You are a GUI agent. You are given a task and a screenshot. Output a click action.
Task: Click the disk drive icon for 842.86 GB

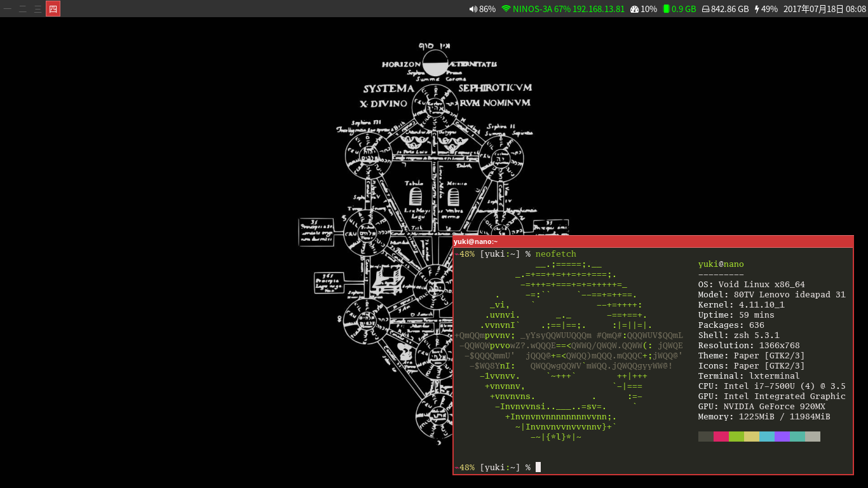[x=705, y=9]
